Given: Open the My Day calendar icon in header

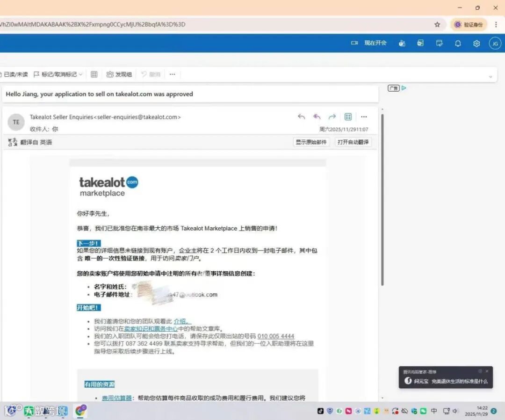Looking at the screenshot, I should click(439, 43).
